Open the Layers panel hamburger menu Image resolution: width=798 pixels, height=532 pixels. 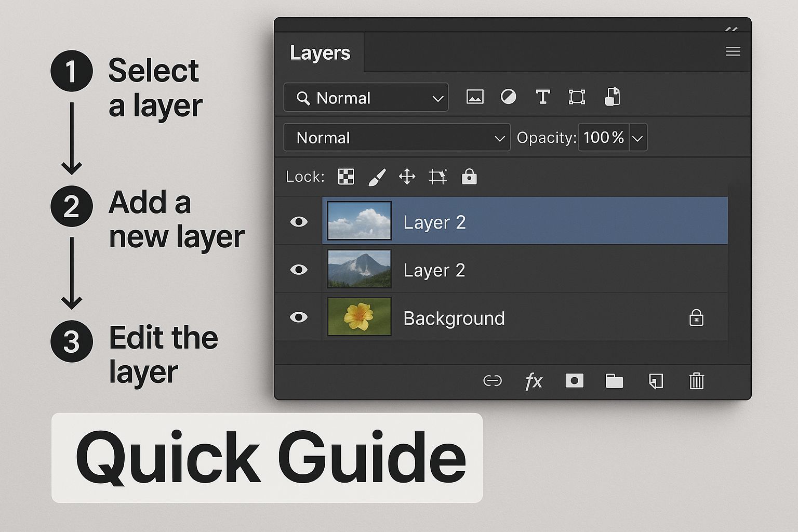pos(733,51)
